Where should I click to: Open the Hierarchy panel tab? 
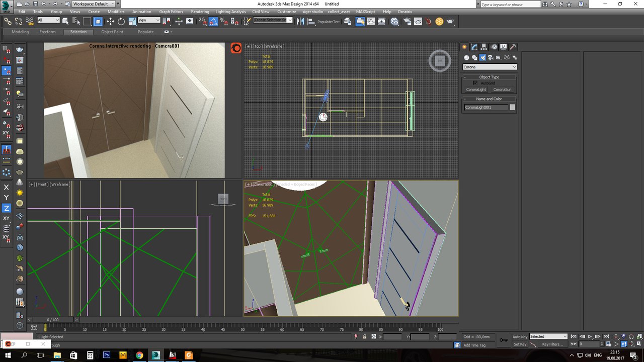pyautogui.click(x=484, y=47)
